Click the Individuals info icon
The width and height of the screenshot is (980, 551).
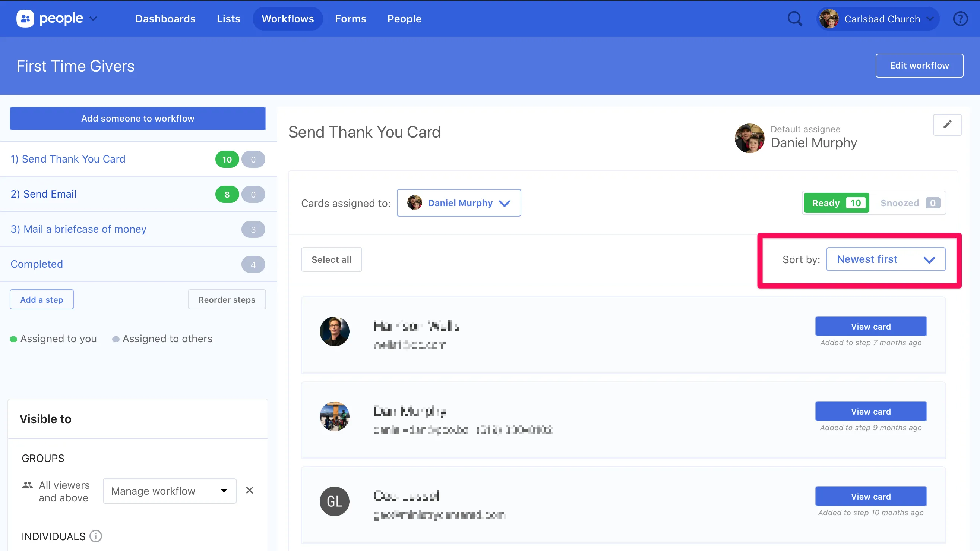[95, 536]
